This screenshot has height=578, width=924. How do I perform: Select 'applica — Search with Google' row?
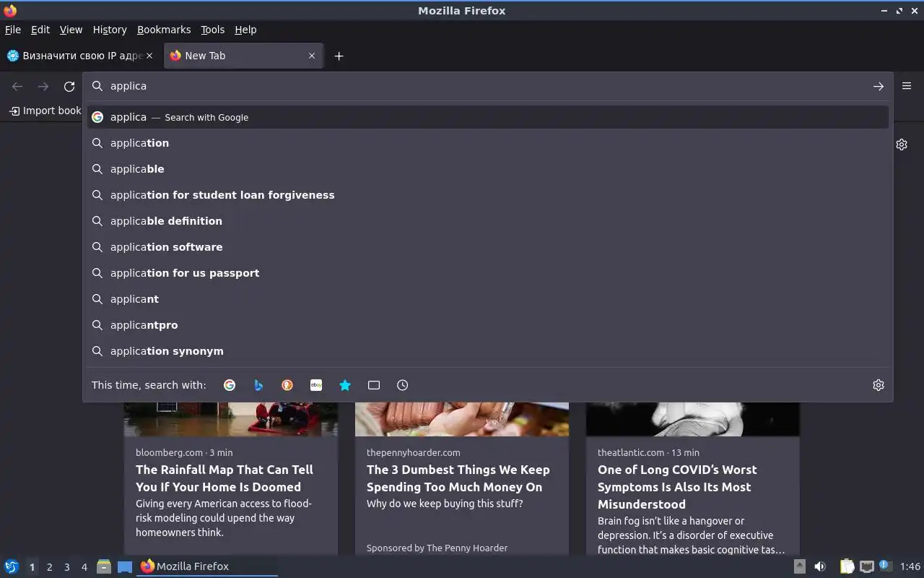[x=488, y=117]
